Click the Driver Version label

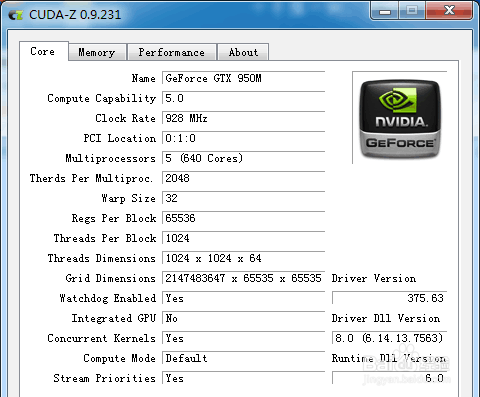[374, 278]
